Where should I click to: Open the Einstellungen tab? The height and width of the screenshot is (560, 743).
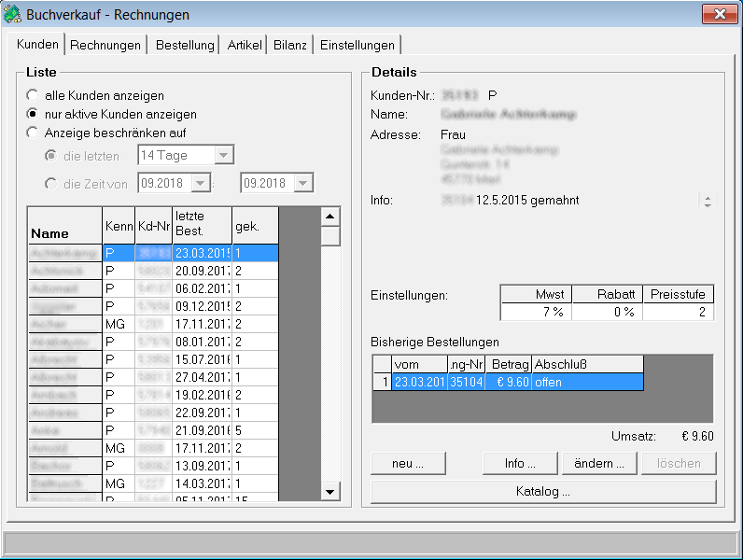click(357, 45)
